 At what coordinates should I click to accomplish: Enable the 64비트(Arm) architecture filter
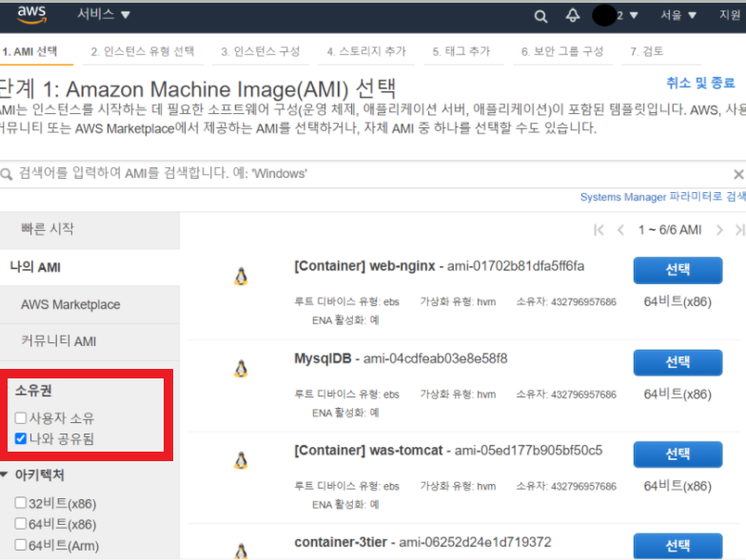(21, 544)
